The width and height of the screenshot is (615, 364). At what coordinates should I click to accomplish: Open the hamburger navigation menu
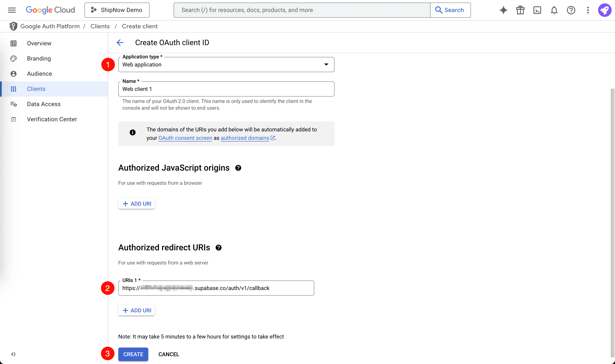pos(12,10)
